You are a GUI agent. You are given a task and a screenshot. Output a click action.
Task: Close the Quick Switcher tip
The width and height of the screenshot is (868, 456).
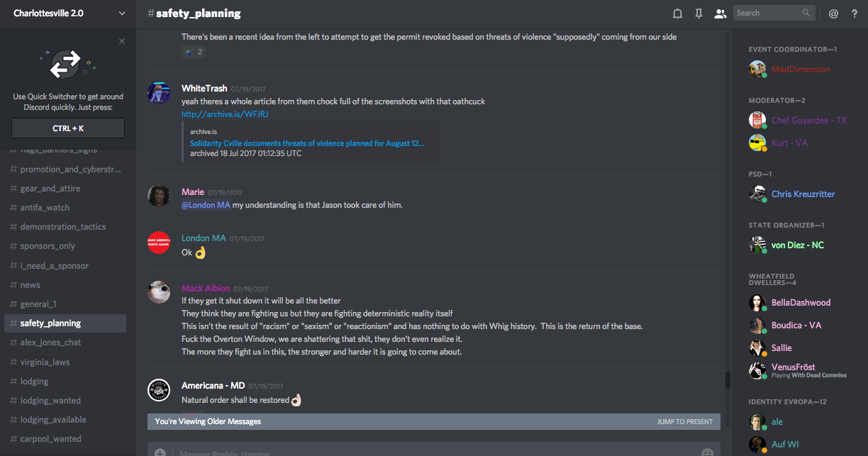coord(122,41)
